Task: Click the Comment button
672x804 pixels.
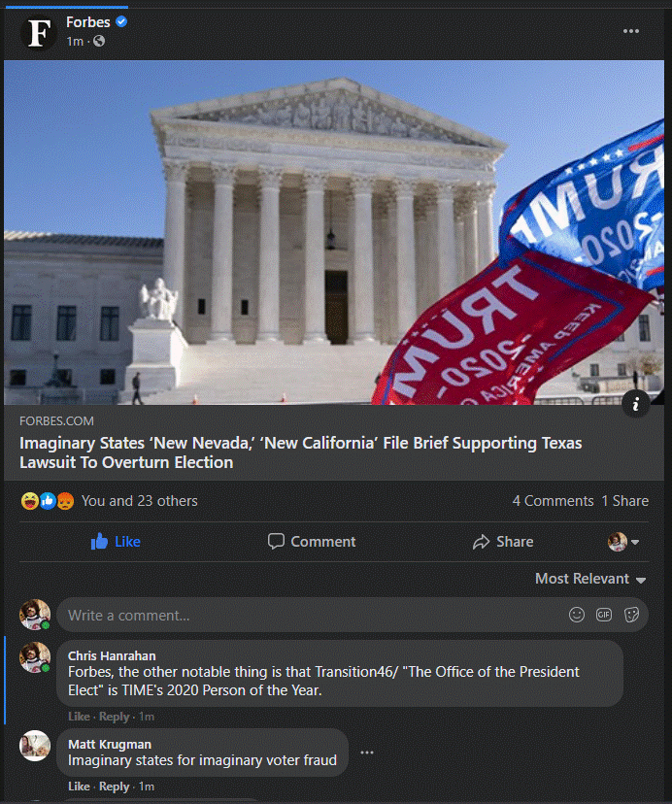Action: pos(312,542)
